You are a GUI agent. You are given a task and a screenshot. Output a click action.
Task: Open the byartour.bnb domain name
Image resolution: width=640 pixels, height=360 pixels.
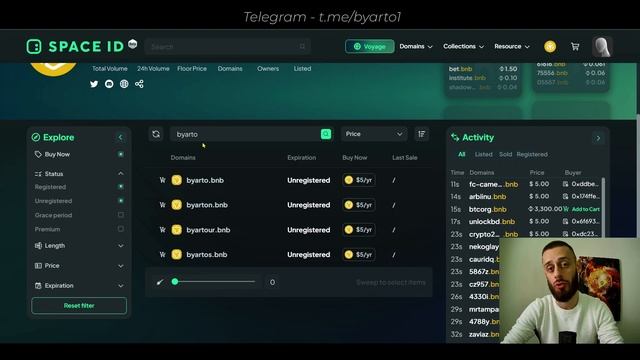208,230
